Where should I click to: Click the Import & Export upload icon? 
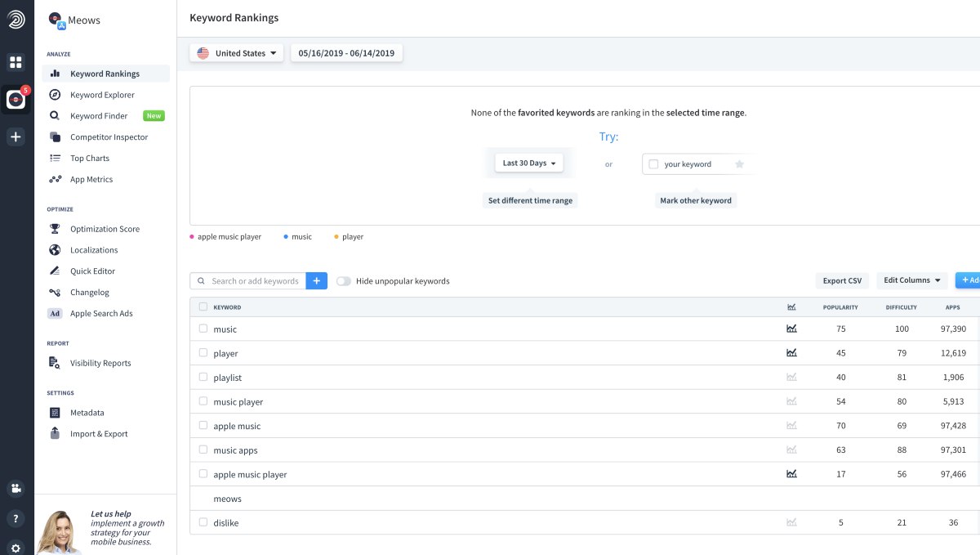[55, 434]
